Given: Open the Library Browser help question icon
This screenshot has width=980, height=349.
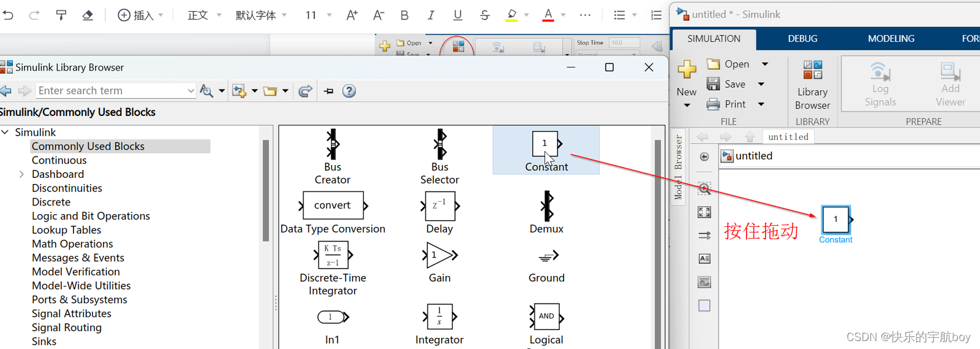Looking at the screenshot, I should tap(349, 91).
